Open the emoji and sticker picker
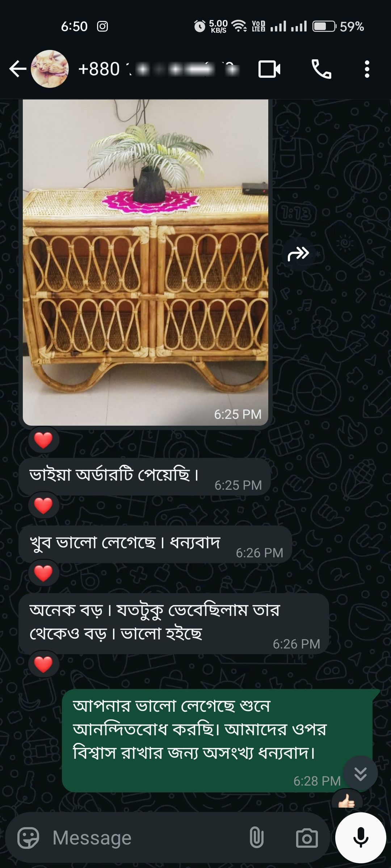 click(x=28, y=838)
